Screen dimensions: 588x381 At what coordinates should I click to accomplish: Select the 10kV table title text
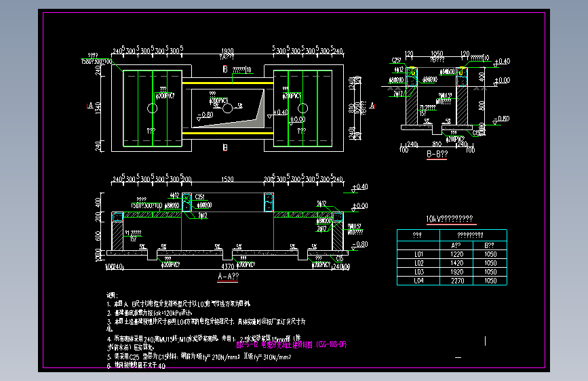pyautogui.click(x=449, y=219)
